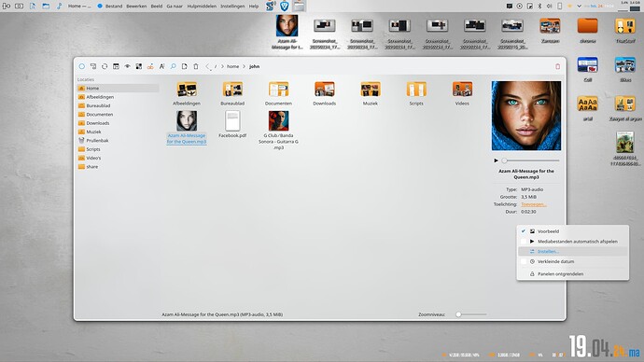The width and height of the screenshot is (644, 362).
Task: Expand the chevron after home in breadcrumb
Action: point(244,66)
